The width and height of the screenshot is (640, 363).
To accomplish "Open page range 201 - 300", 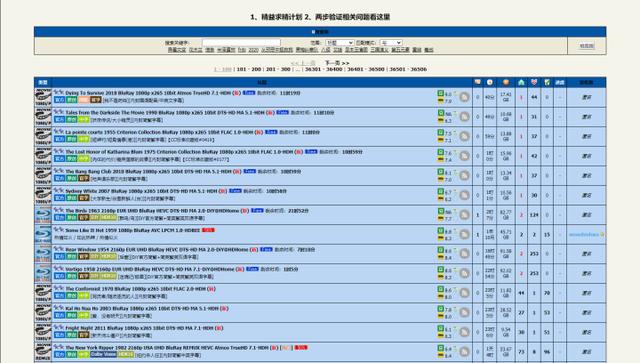I will click(278, 69).
